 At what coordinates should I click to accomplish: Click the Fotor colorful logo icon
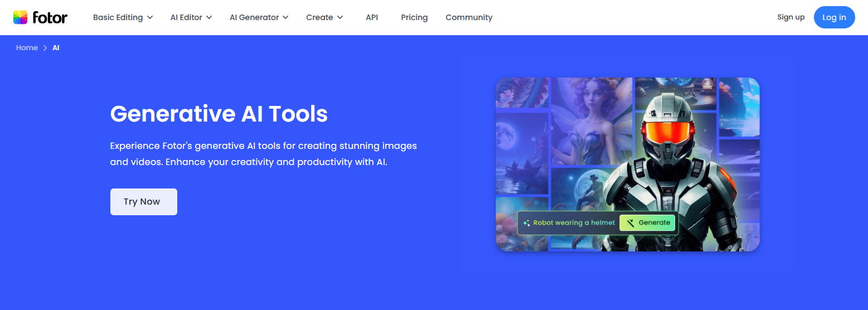pos(21,17)
